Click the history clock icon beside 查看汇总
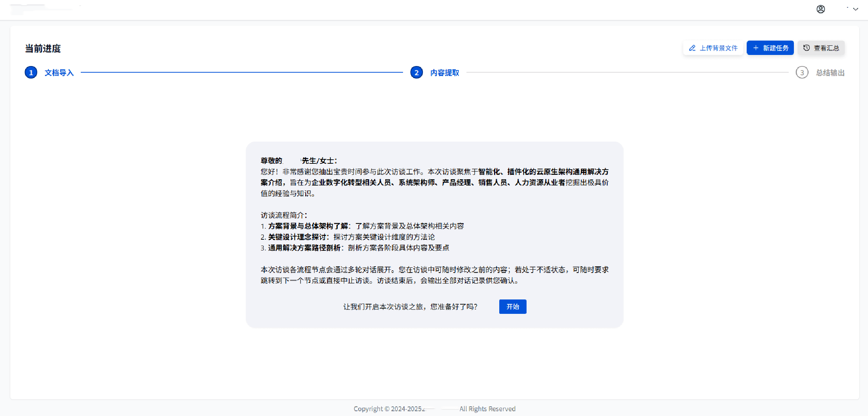The height and width of the screenshot is (416, 868). click(807, 48)
